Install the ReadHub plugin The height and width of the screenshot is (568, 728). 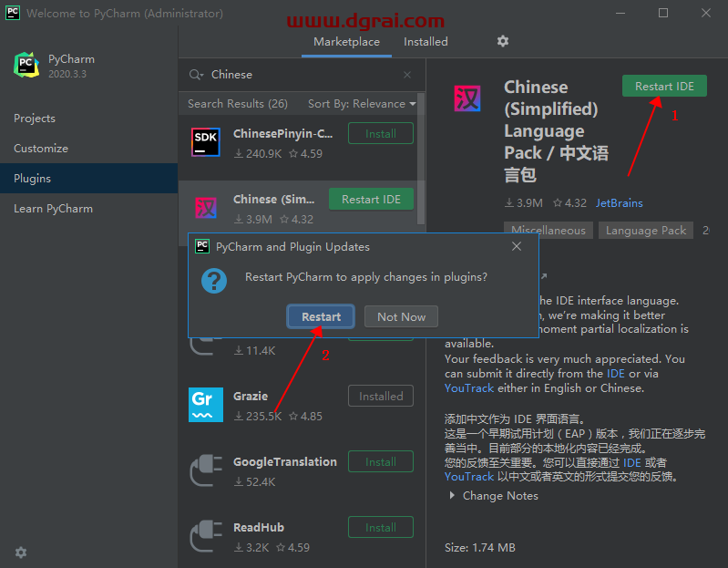tap(381, 528)
